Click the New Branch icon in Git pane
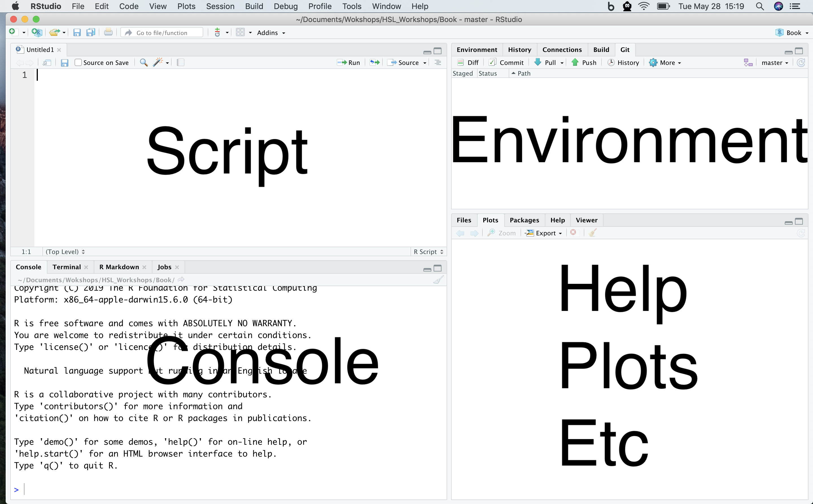This screenshot has height=504, width=813. (x=748, y=63)
